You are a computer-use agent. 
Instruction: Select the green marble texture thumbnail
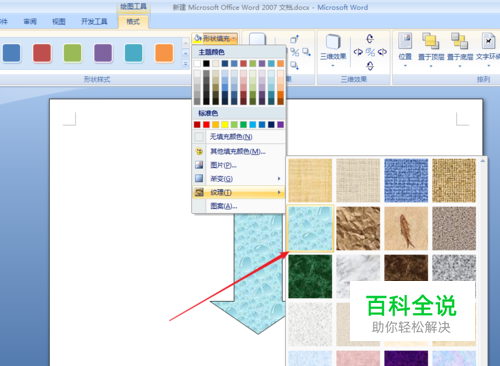tap(310, 276)
